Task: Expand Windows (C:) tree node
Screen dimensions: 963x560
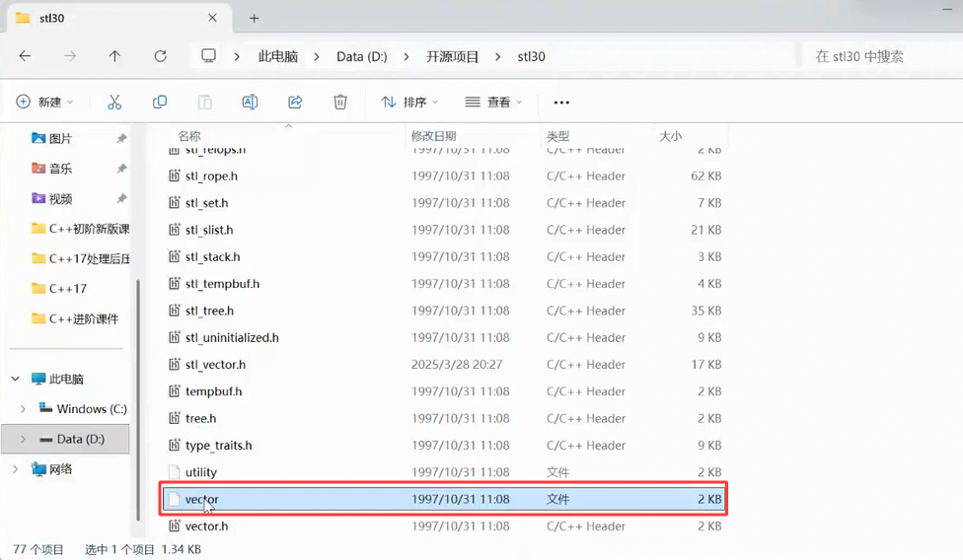Action: pos(23,409)
